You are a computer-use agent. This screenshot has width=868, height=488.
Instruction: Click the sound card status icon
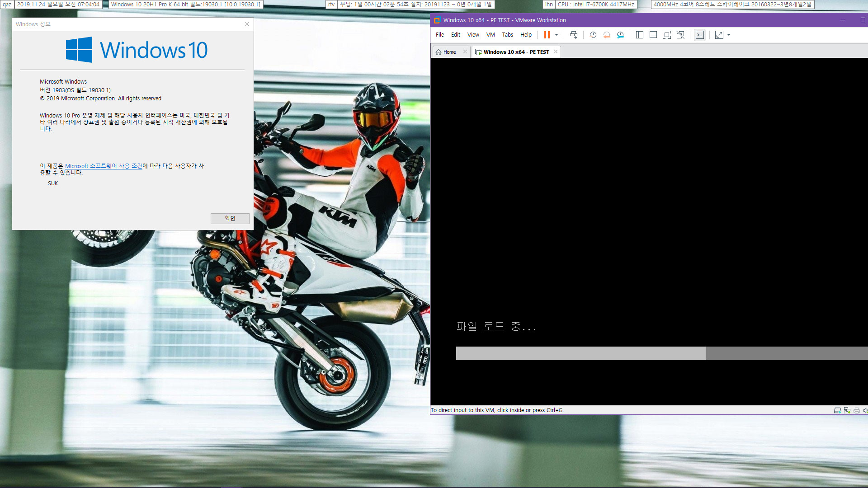tap(865, 410)
